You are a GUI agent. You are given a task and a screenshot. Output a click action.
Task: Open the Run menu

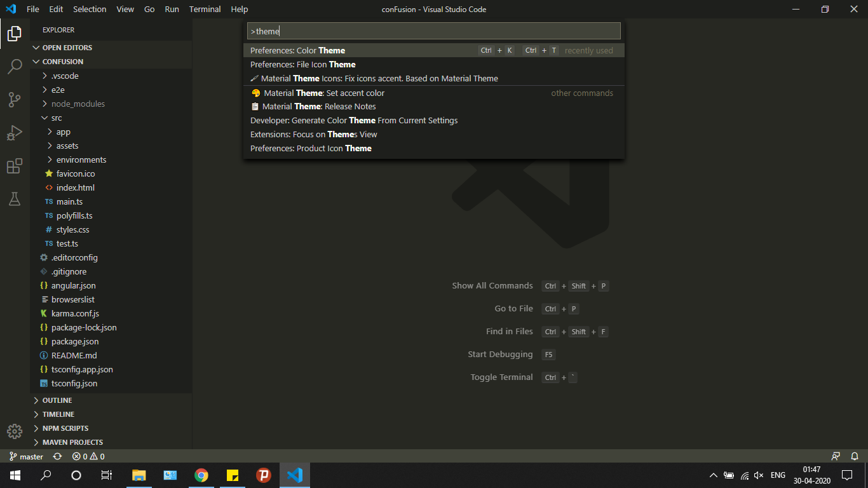pos(172,9)
